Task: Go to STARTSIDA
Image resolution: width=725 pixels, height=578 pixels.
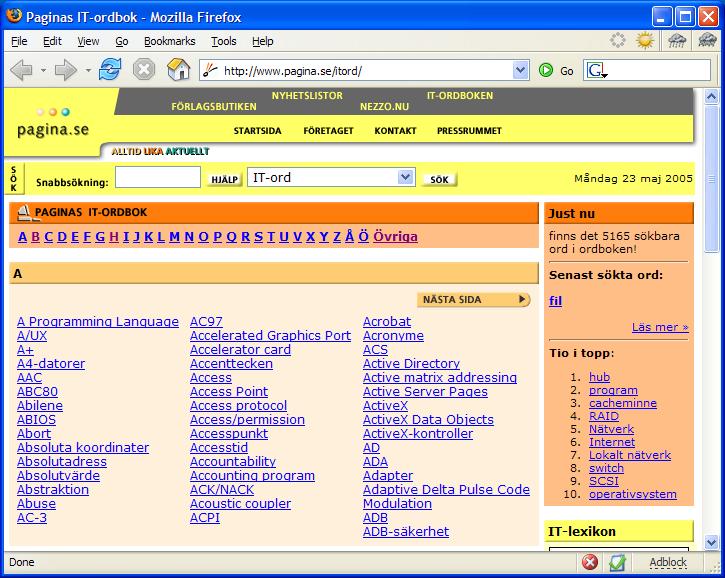Action: tap(258, 131)
